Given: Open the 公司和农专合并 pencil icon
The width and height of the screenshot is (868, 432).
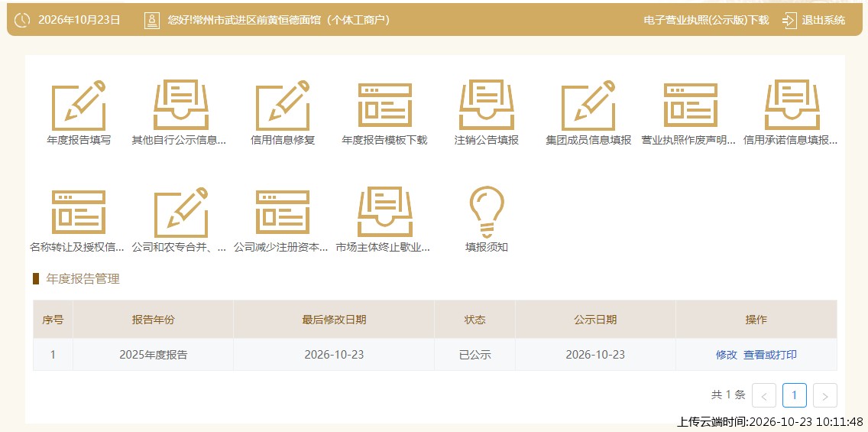Looking at the screenshot, I should [180, 212].
